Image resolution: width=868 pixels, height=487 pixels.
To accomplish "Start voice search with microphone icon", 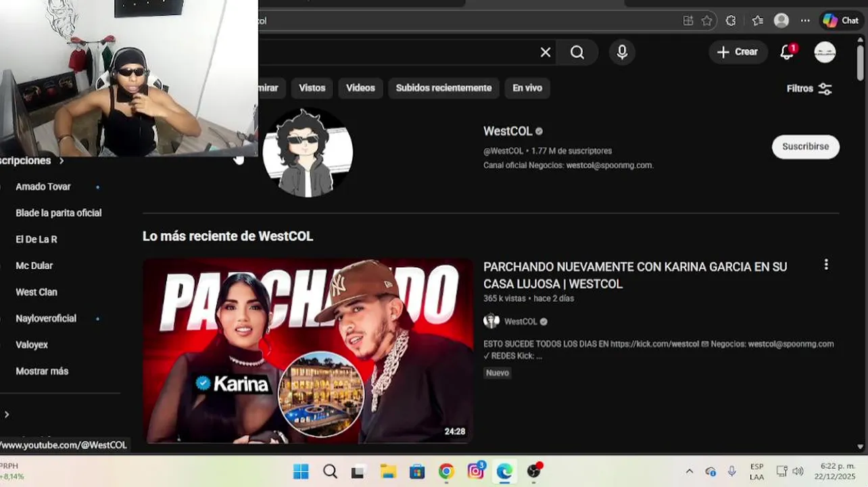I will tap(622, 52).
